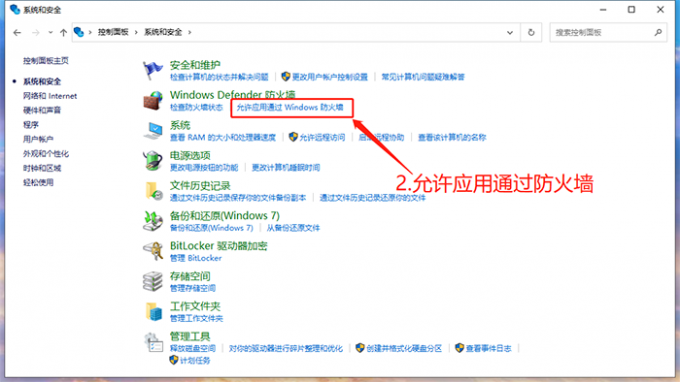The width and height of the screenshot is (680, 382).
Task: Select 硬件和声音 in sidebar
Action: [42, 110]
